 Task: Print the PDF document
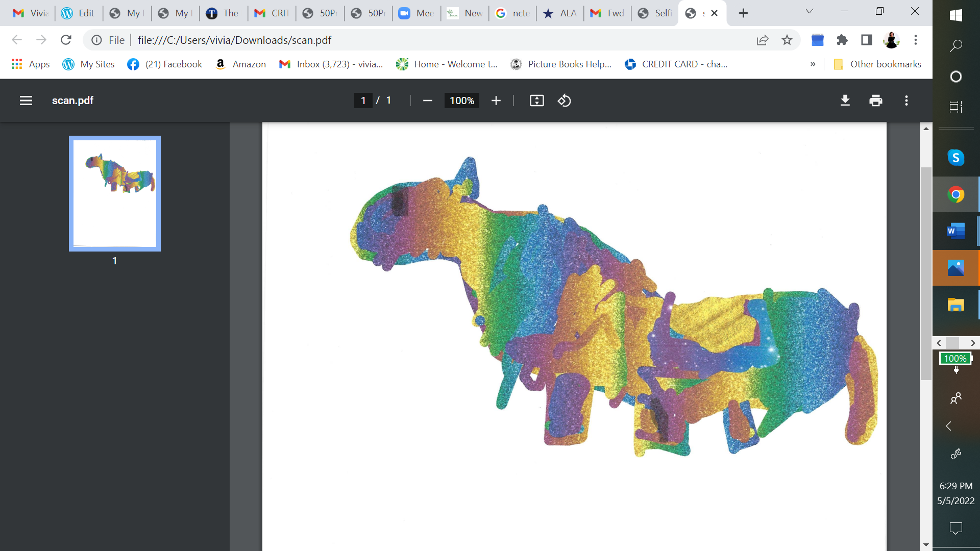(x=876, y=101)
